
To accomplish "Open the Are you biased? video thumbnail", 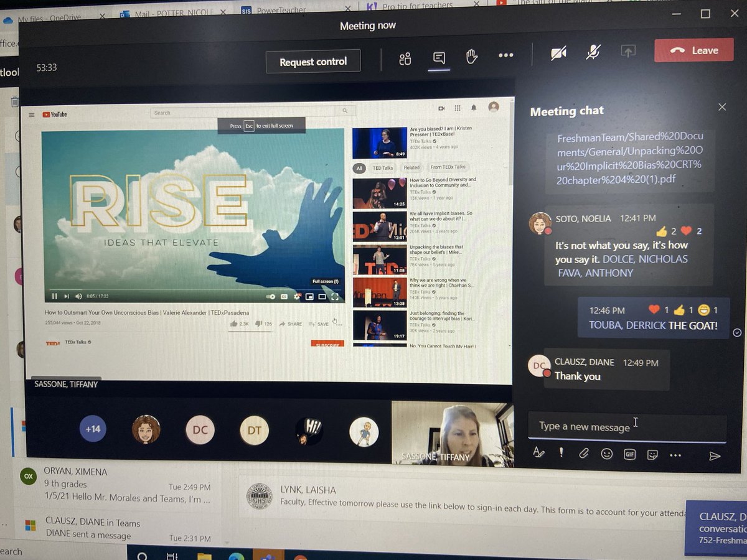I will [x=380, y=142].
